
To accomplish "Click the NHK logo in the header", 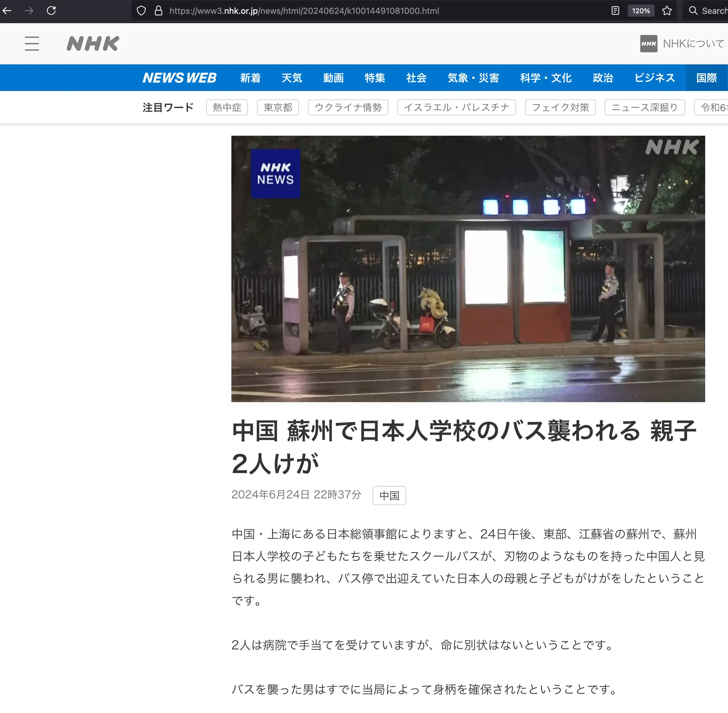I will [92, 43].
